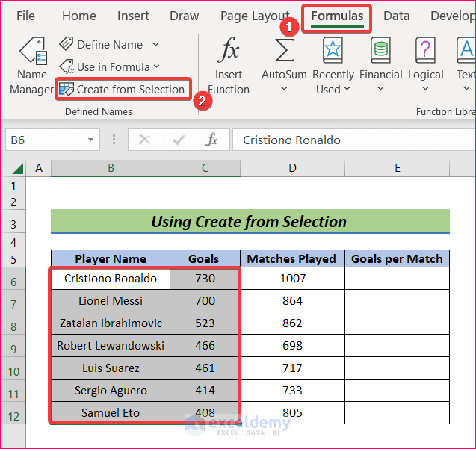The height and width of the screenshot is (449, 476).
Task: Click title cell Using Create from Selection
Action: (250, 222)
